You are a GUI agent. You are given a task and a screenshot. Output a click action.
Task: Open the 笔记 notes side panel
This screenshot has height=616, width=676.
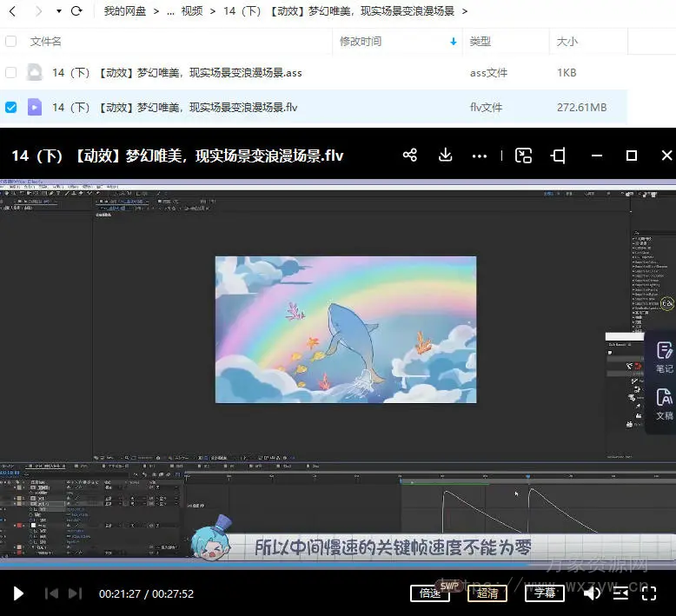coord(664,357)
